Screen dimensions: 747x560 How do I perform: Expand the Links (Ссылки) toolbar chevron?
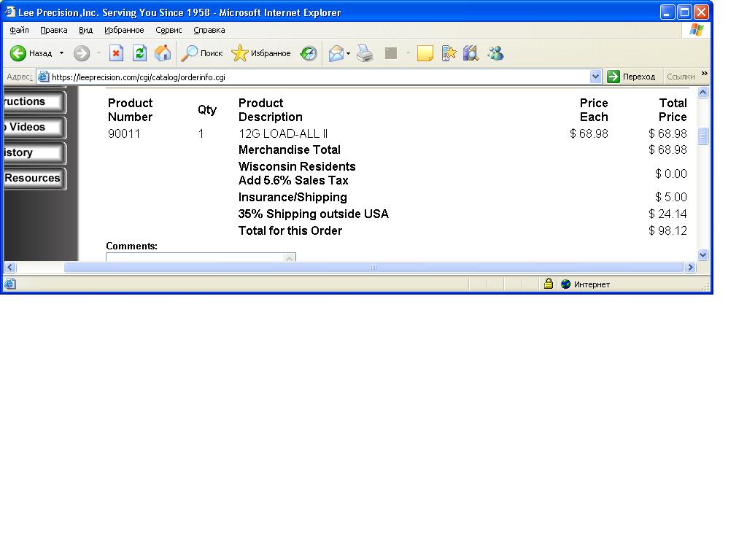tap(704, 74)
